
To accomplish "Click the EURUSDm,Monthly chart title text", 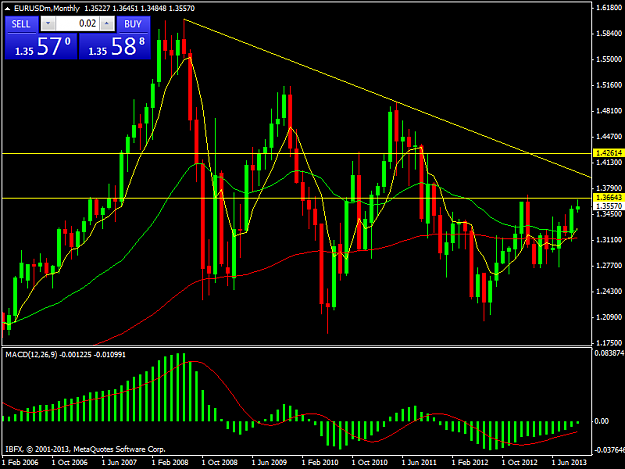I will click(x=47, y=8).
